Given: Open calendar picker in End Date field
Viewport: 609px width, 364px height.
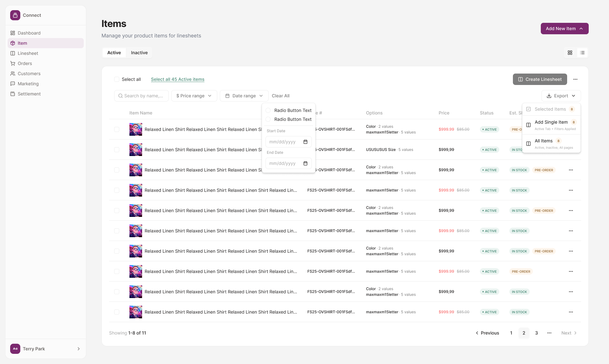Looking at the screenshot, I should point(305,163).
